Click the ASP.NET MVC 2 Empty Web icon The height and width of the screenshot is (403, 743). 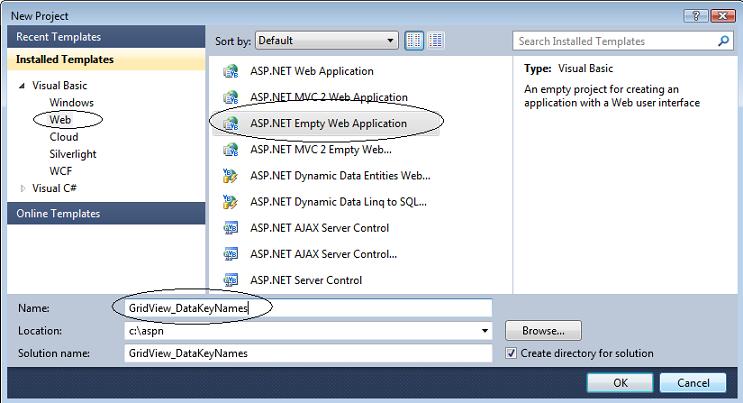pyautogui.click(x=231, y=149)
